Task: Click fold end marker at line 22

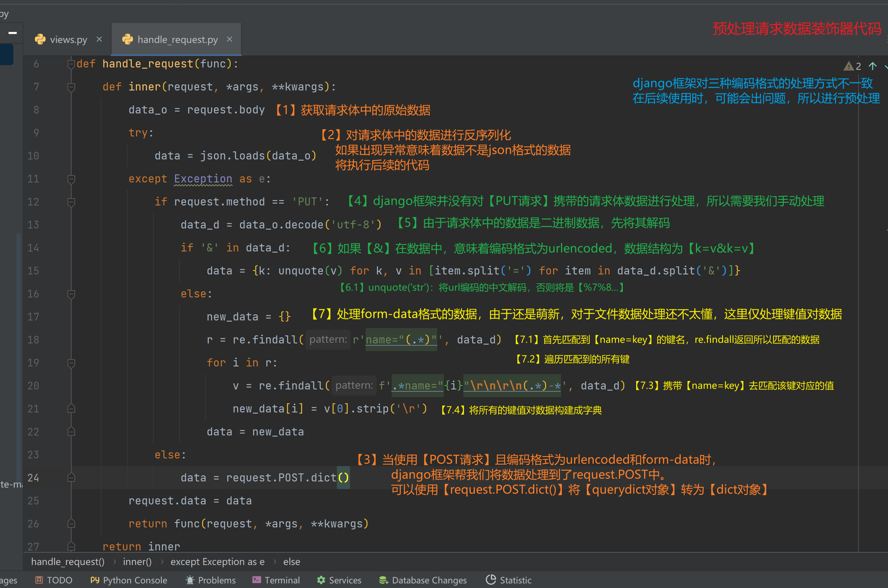Action: [71, 432]
